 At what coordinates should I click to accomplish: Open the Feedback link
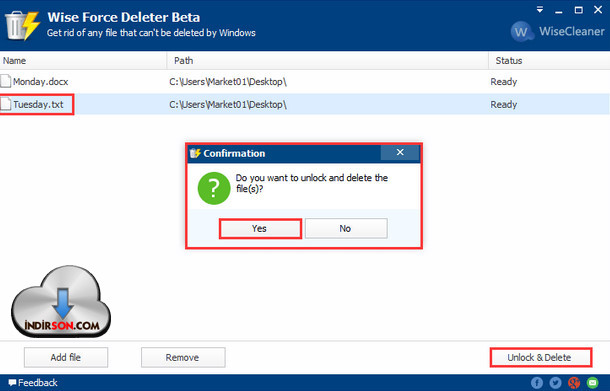(x=33, y=383)
